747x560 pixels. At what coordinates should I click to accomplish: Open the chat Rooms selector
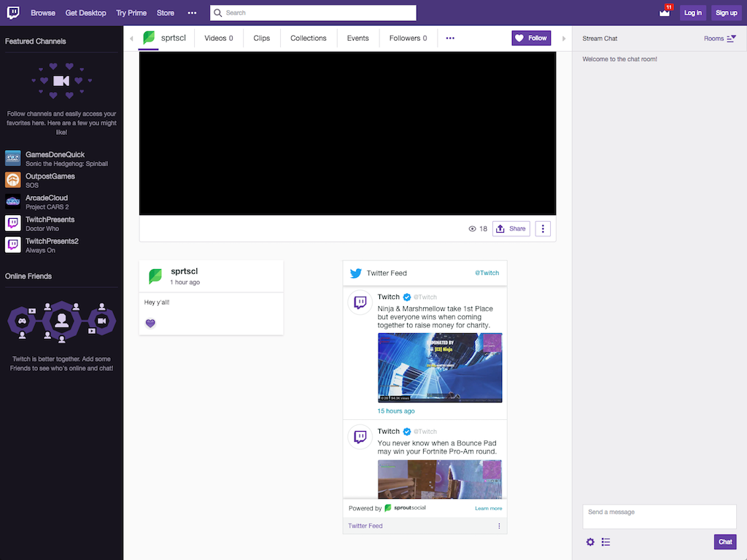720,39
